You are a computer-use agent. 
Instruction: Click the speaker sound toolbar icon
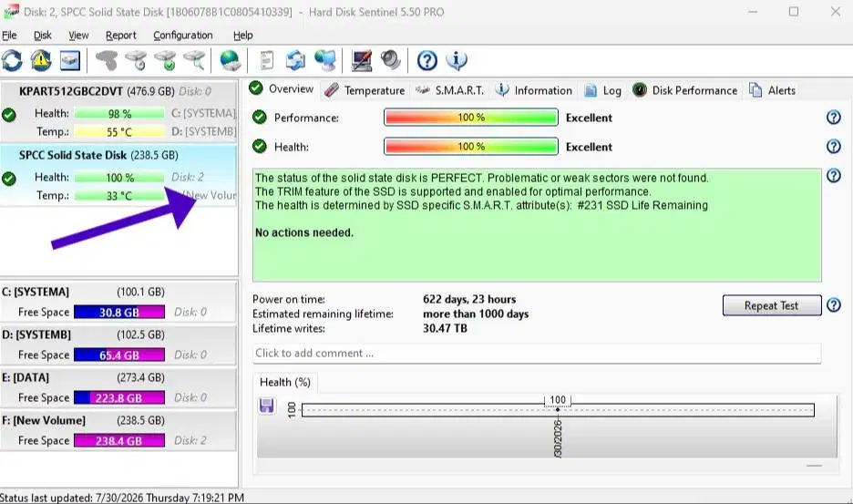click(x=391, y=60)
